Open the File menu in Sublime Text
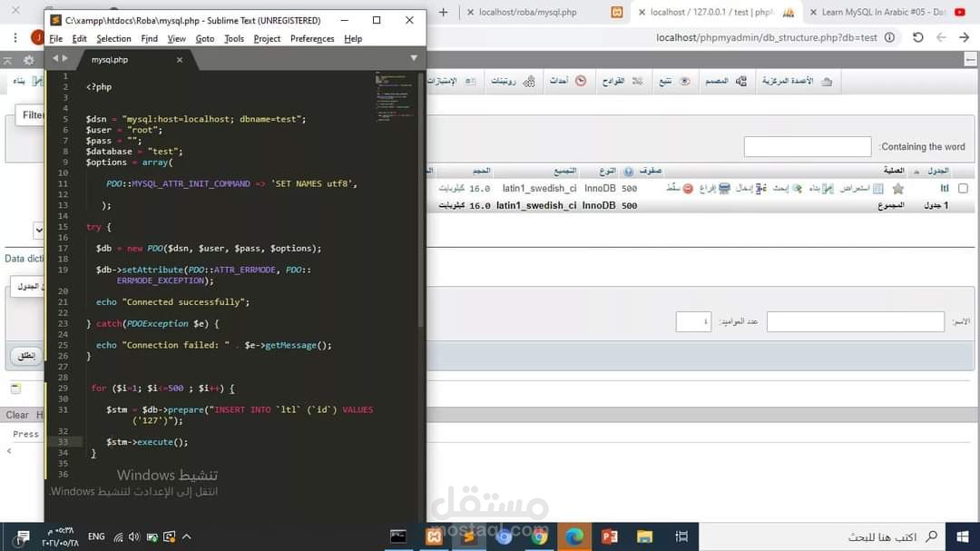The width and height of the screenshot is (980, 551). coord(55,39)
